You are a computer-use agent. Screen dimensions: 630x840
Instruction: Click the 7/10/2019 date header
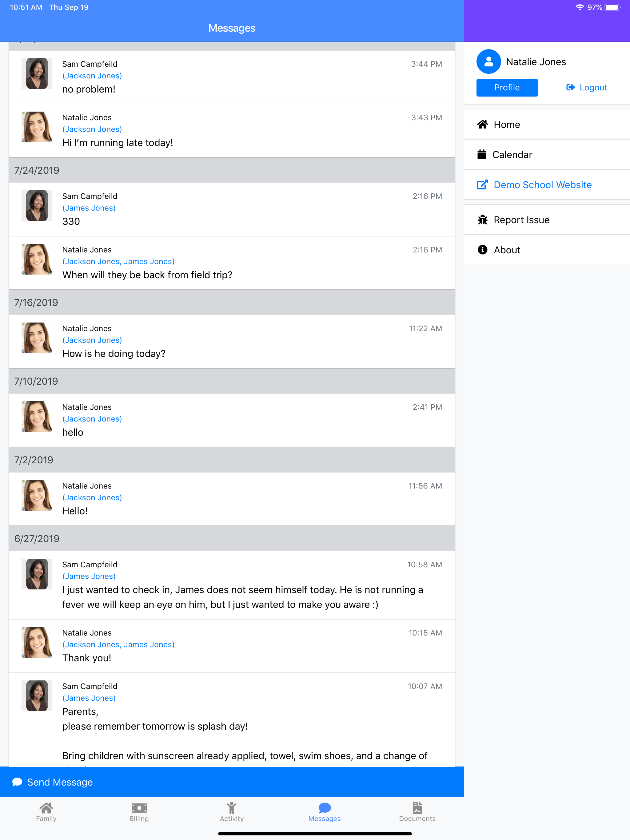pyautogui.click(x=232, y=381)
